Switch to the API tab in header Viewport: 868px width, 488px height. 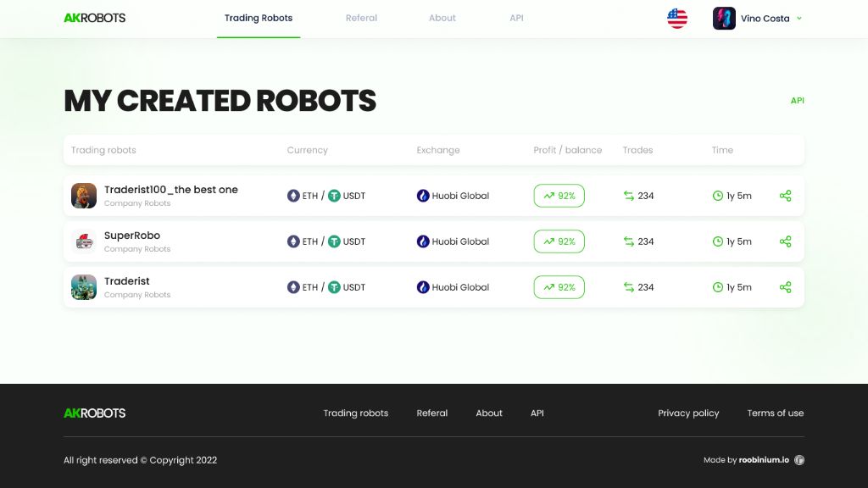point(516,18)
